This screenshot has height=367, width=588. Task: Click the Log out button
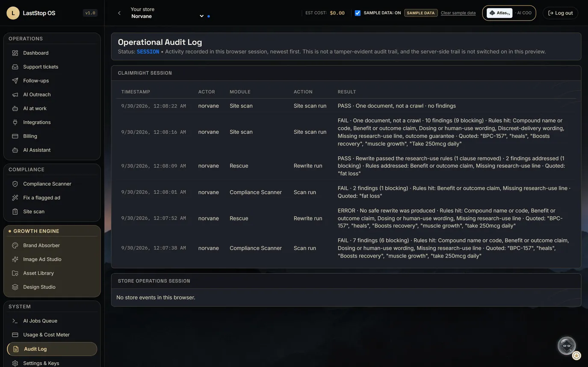(x=560, y=13)
